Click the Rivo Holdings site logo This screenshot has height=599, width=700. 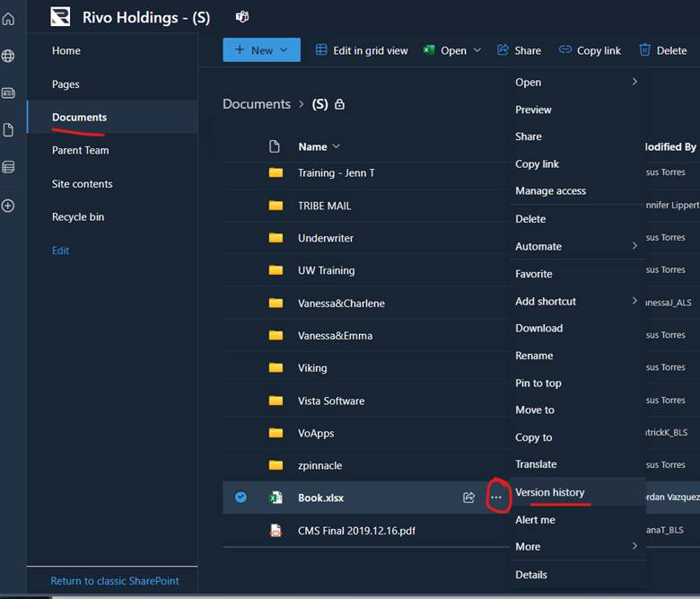click(x=60, y=16)
